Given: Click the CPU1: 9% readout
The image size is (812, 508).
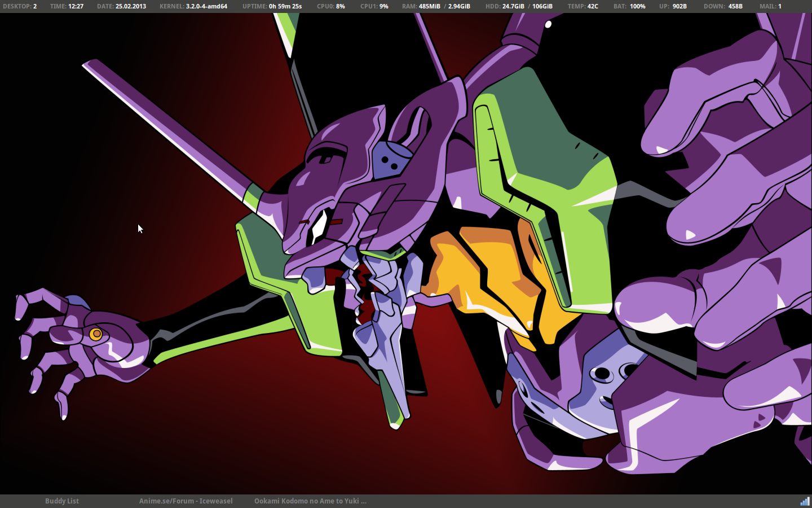Looking at the screenshot, I should point(374,6).
